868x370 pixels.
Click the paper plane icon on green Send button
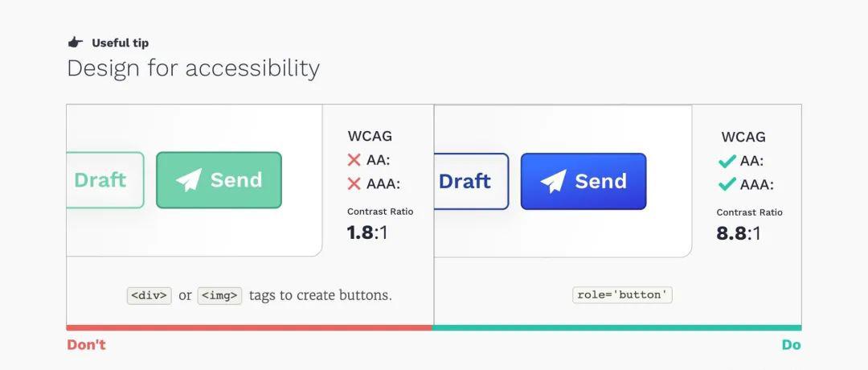pos(189,180)
